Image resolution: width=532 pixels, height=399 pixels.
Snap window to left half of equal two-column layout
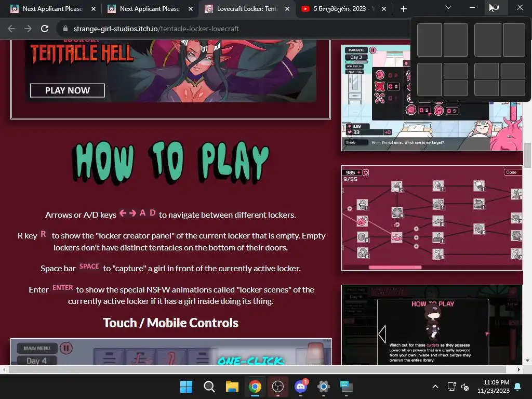point(429,40)
